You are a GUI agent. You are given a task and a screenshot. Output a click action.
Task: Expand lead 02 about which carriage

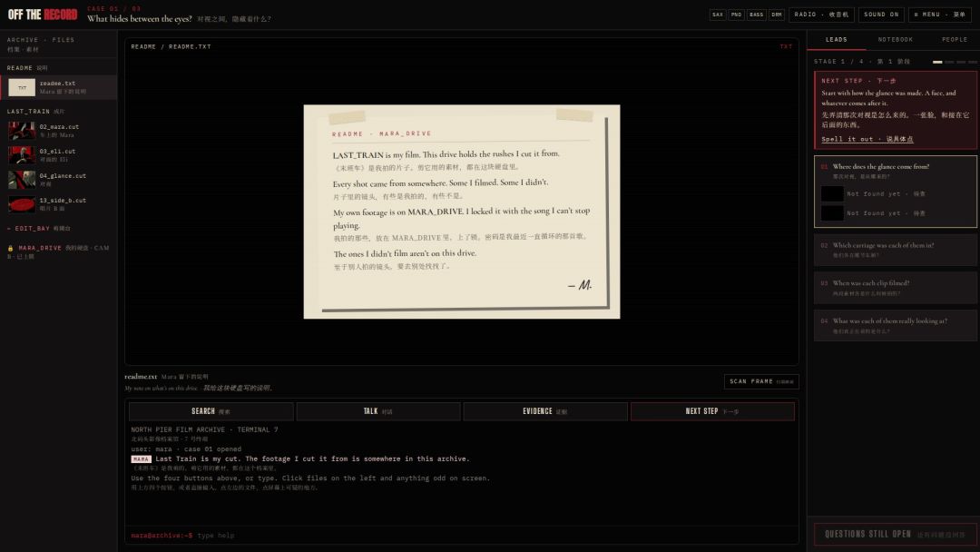[x=895, y=250]
